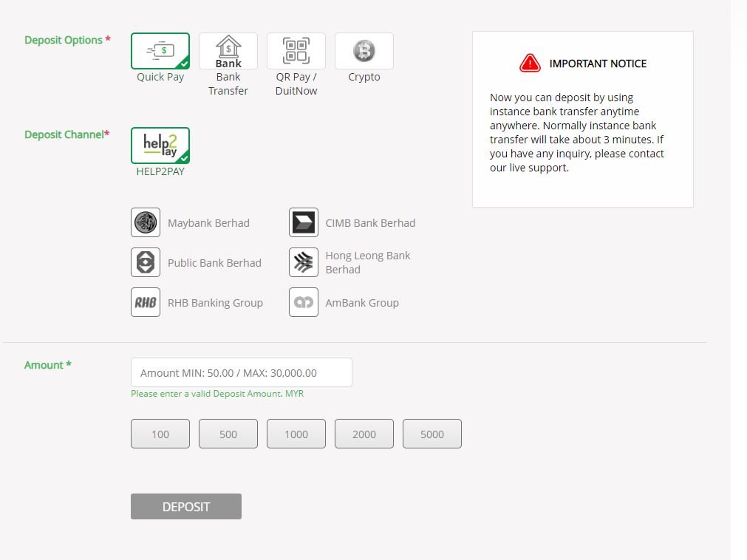Click the Maybank Berhad label
This screenshot has width=747, height=560.
tap(208, 223)
